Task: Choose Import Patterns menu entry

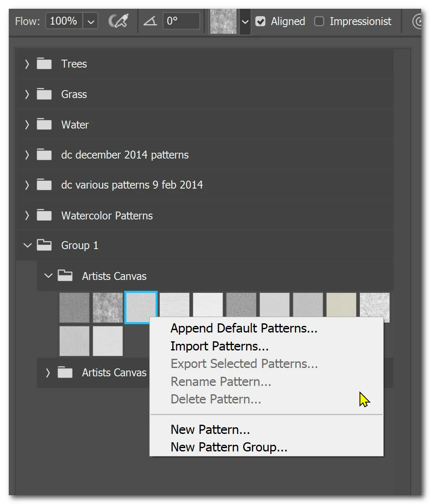Action: 219,346
